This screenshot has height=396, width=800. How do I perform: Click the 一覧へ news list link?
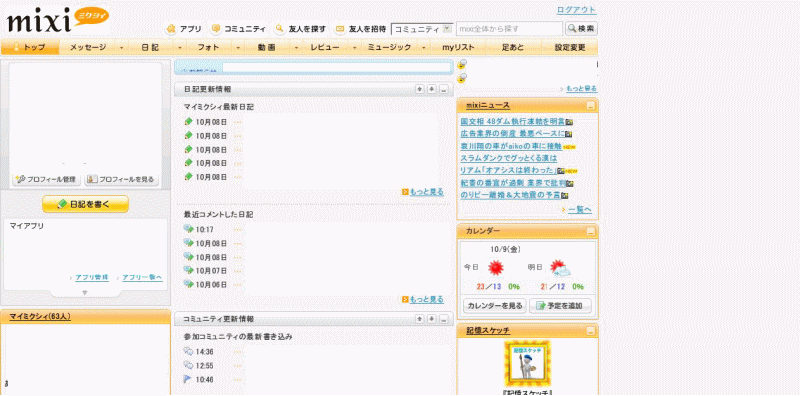580,210
